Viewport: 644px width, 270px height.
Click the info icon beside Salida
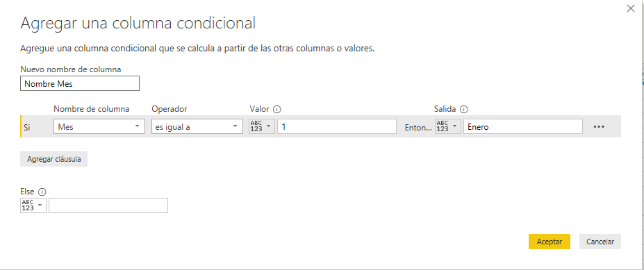click(x=464, y=109)
